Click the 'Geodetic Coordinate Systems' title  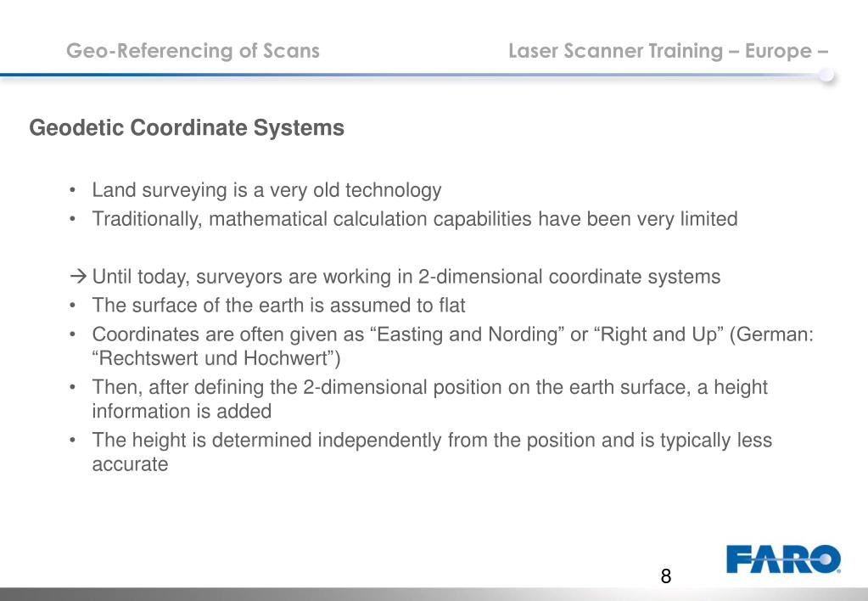(187, 128)
